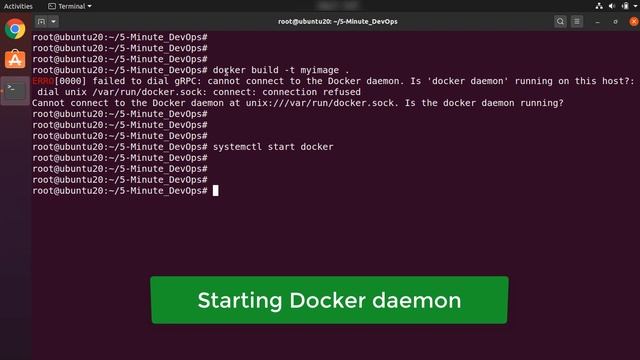
Task: Open Google Chrome from the dock
Action: [x=15, y=29]
